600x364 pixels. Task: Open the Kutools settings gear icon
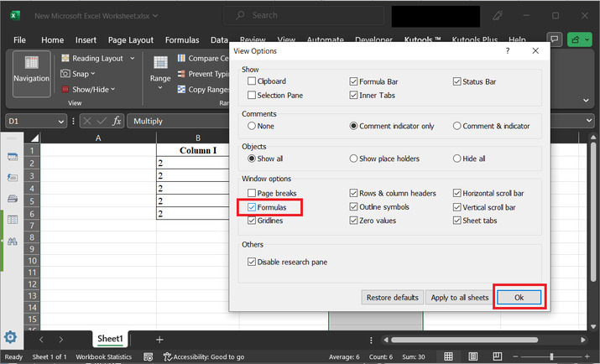coord(10,337)
